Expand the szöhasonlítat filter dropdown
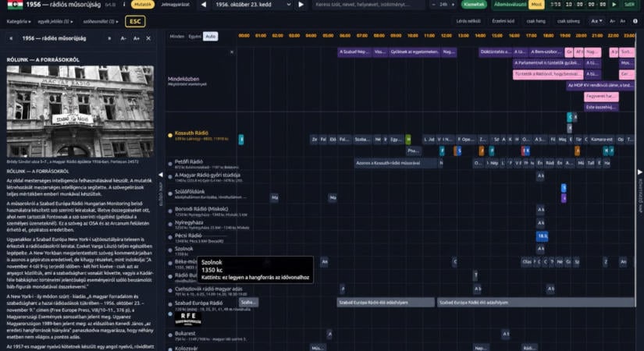The image size is (644, 351). click(x=101, y=21)
